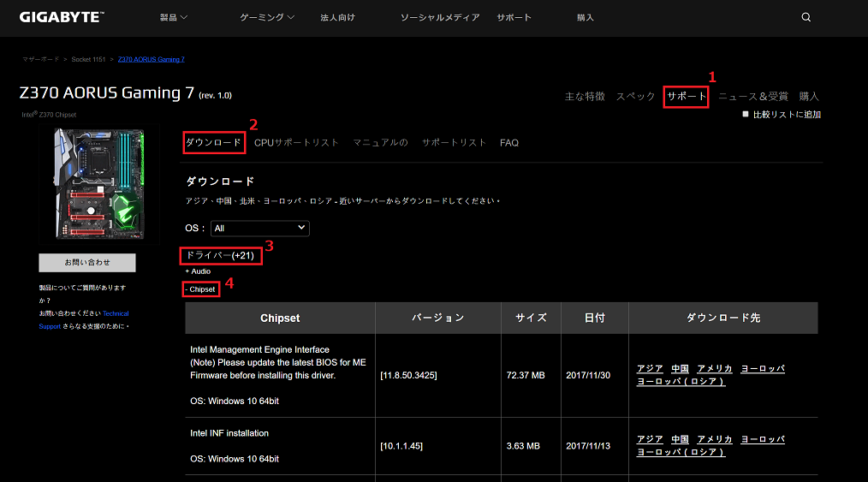Collapse the - Chipset driver section
The width and height of the screenshot is (868, 482).
coord(200,289)
